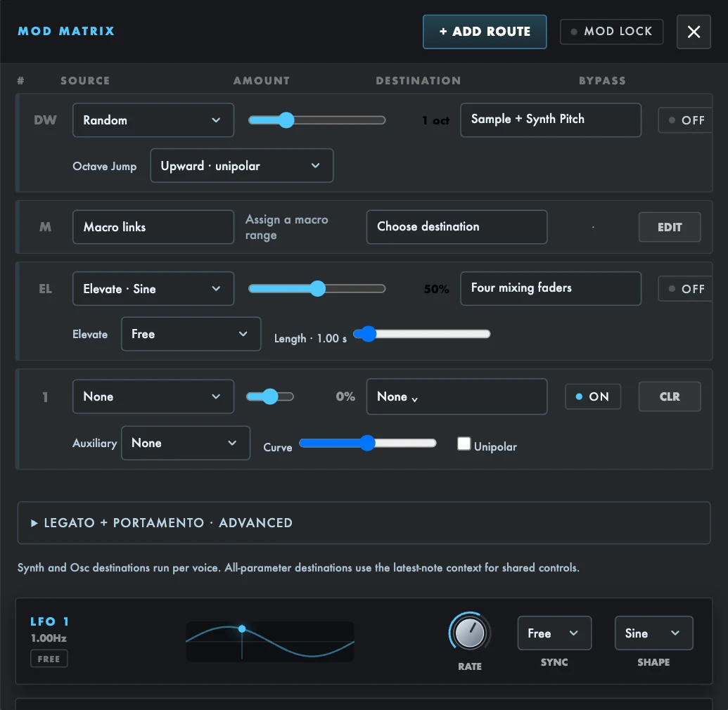Click the LFO 1 waveform display
The image size is (728, 710).
coord(270,641)
